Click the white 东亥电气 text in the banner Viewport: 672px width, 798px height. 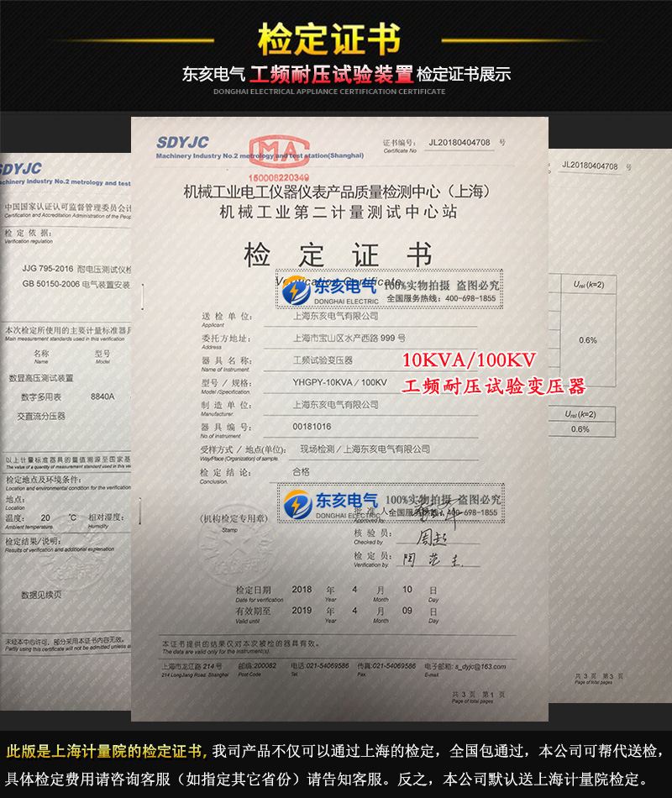[x=214, y=74]
